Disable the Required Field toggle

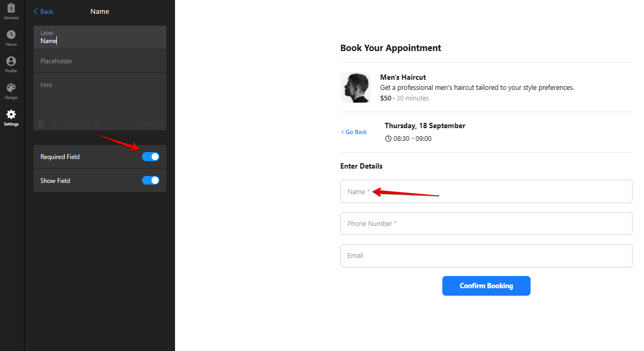(150, 157)
